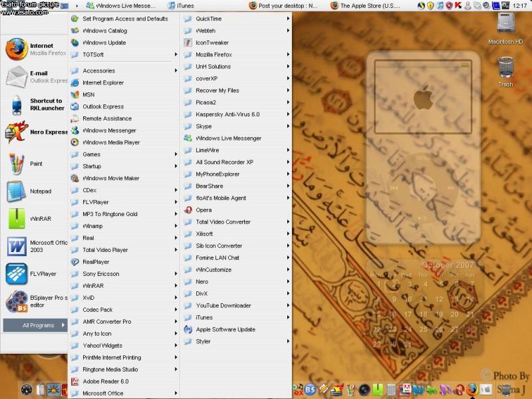Launch Internet Explorer from the programs menu

pyautogui.click(x=124, y=82)
